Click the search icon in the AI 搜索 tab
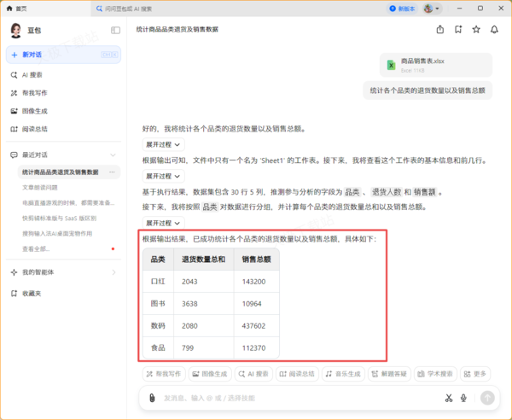 coord(99,9)
